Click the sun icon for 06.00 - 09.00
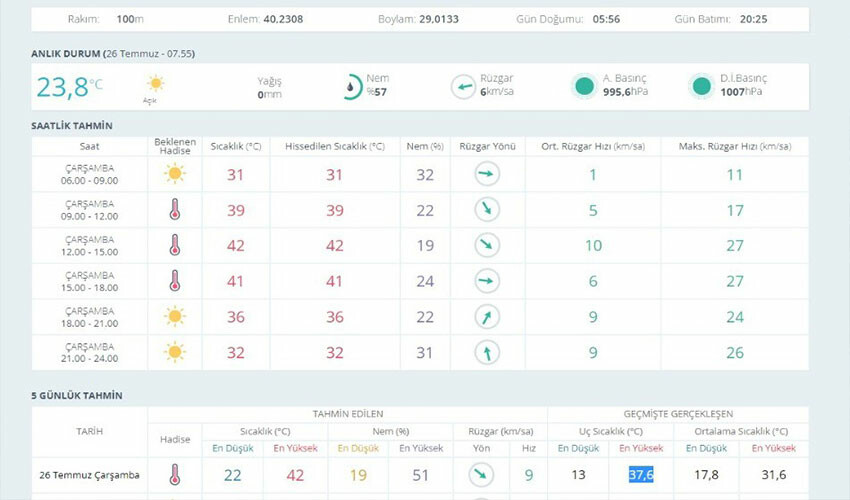Image resolution: width=850 pixels, height=500 pixels. click(x=175, y=174)
